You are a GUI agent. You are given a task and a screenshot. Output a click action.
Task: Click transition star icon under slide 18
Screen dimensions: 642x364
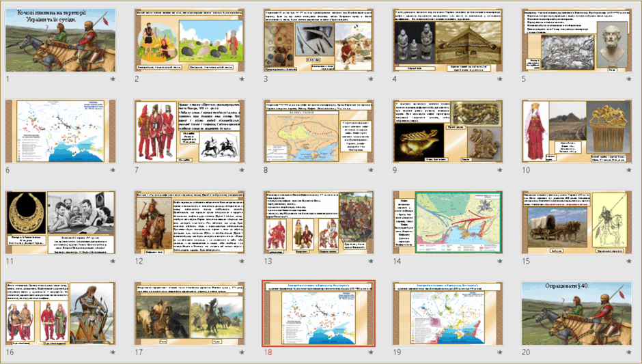(x=371, y=352)
